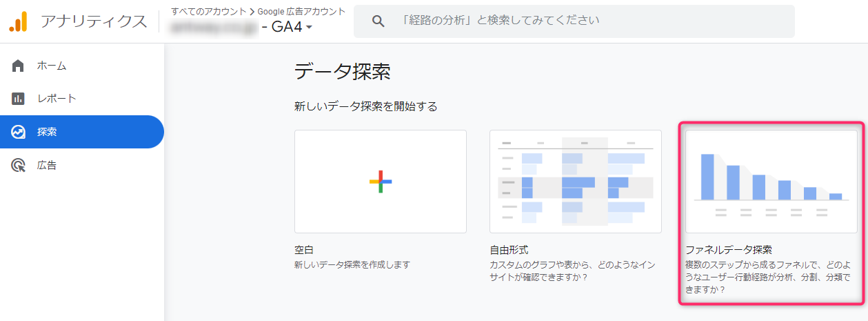
Task: Click the 自由形式 template title
Action: (x=509, y=250)
